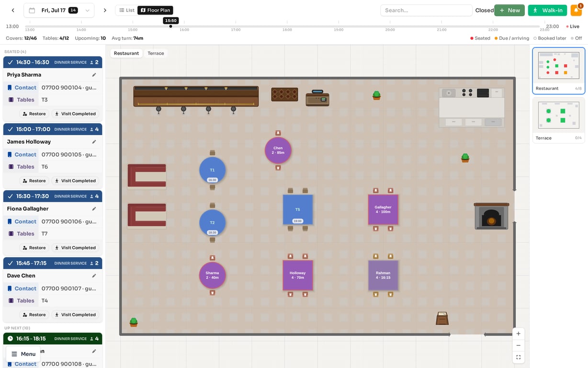Restore Dave Chen's booking
The height and width of the screenshot is (368, 588).
(34, 315)
